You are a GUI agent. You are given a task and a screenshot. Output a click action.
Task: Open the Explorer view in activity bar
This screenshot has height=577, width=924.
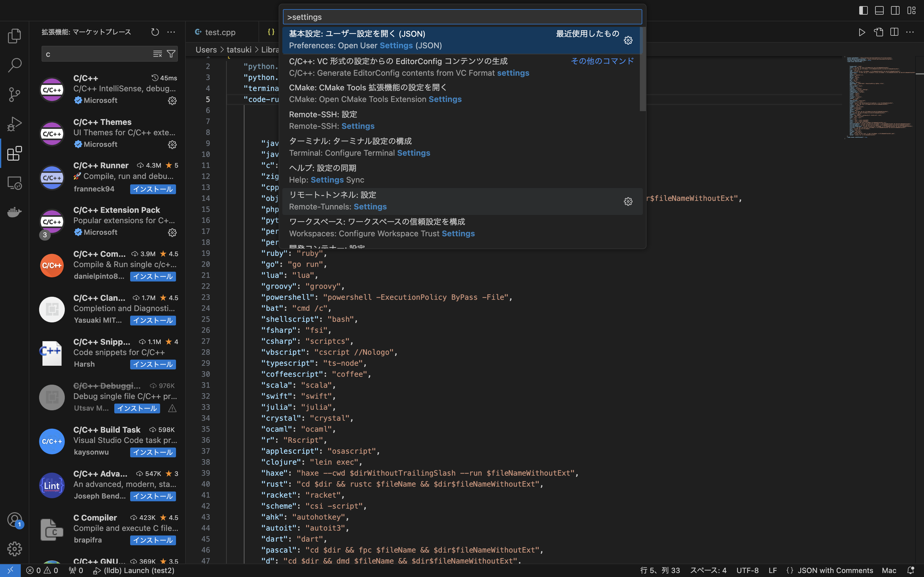14,36
